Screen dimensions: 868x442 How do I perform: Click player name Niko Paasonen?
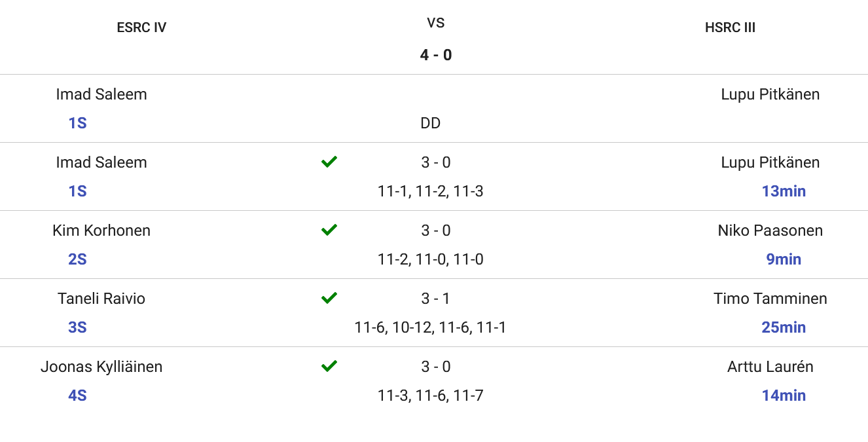tap(770, 230)
